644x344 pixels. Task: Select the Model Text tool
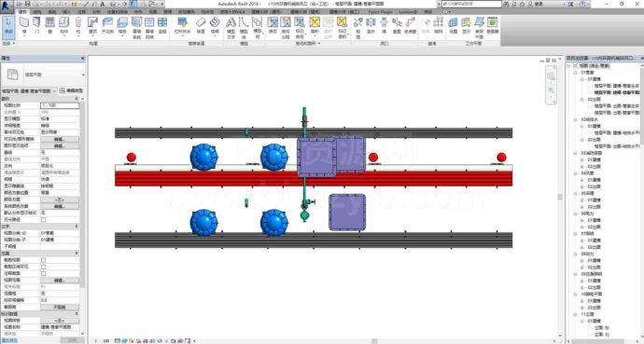(x=231, y=27)
